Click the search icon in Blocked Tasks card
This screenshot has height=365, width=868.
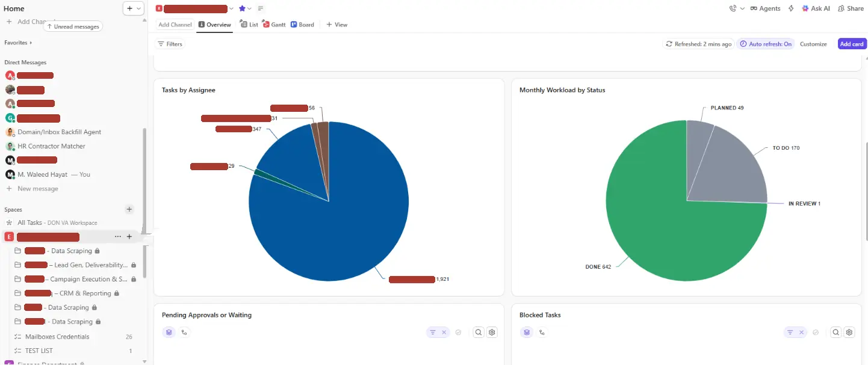(x=836, y=332)
